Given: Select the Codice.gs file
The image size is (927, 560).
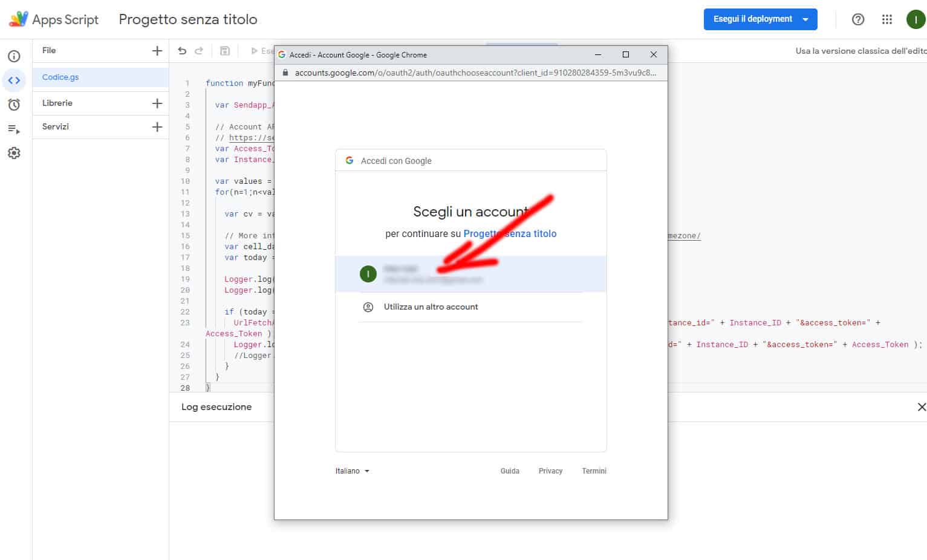Looking at the screenshot, I should 60,77.
